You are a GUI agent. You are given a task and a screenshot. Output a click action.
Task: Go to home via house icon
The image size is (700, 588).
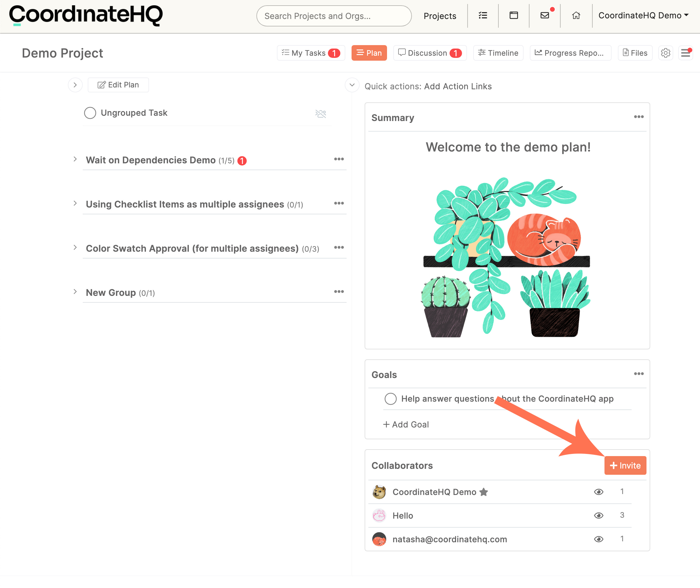pyautogui.click(x=576, y=15)
